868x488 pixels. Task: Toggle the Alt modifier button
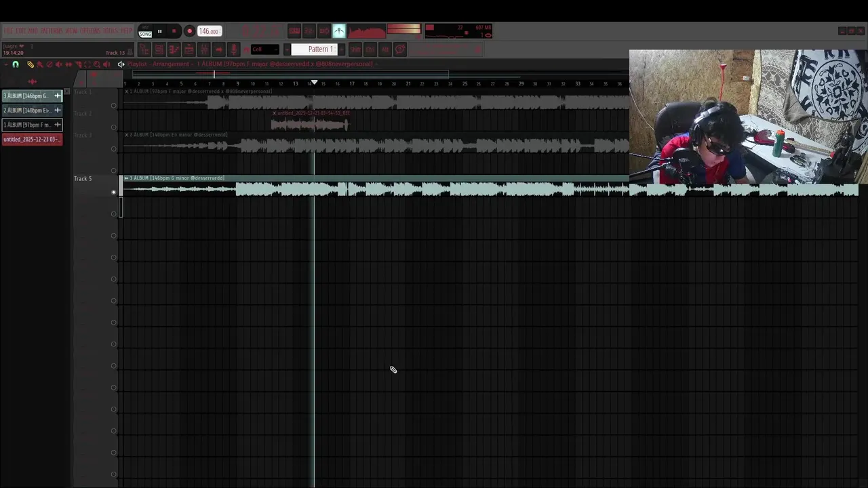click(x=385, y=49)
